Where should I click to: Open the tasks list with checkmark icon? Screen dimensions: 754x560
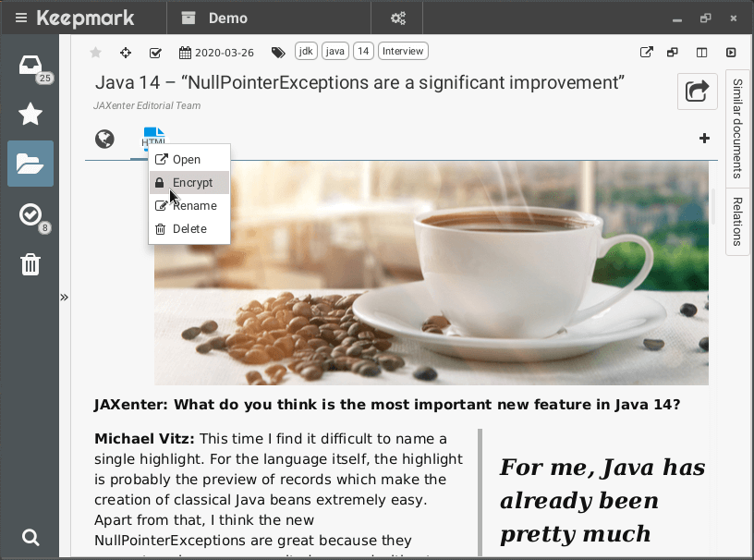(x=30, y=215)
